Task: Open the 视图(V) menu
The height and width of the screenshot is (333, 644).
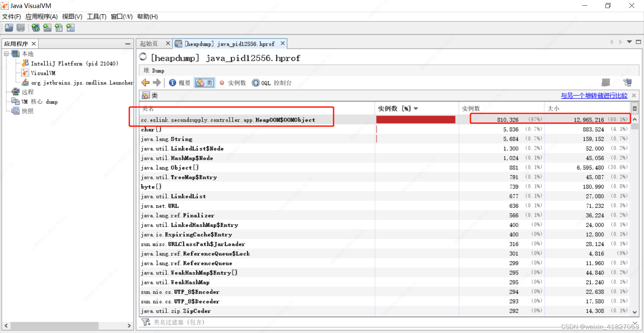Action: coord(72,17)
